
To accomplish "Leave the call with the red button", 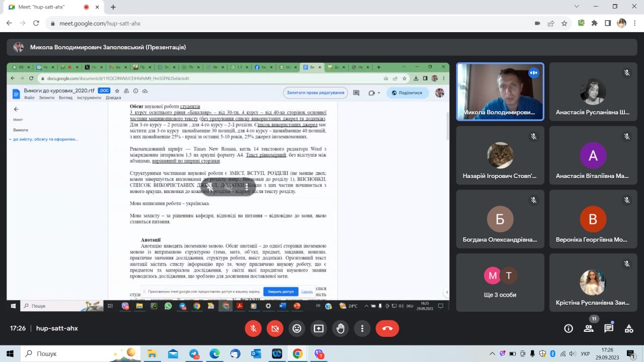I will point(387,328).
